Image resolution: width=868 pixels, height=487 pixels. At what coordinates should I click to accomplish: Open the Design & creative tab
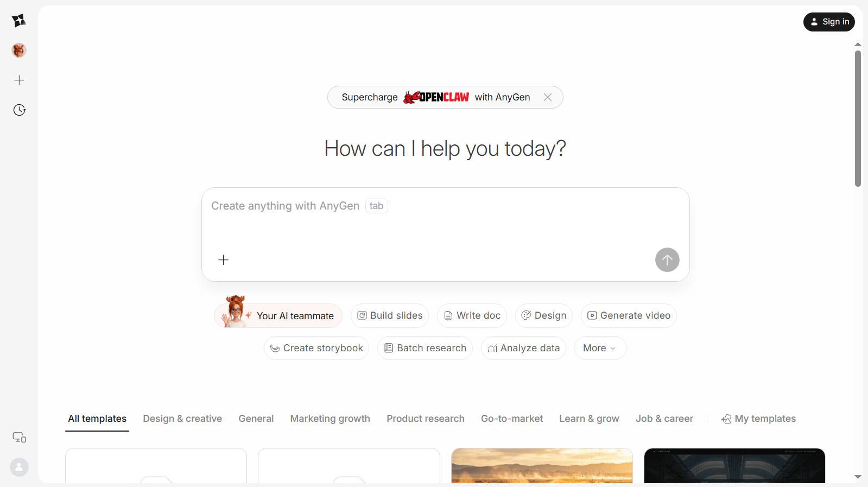182,419
